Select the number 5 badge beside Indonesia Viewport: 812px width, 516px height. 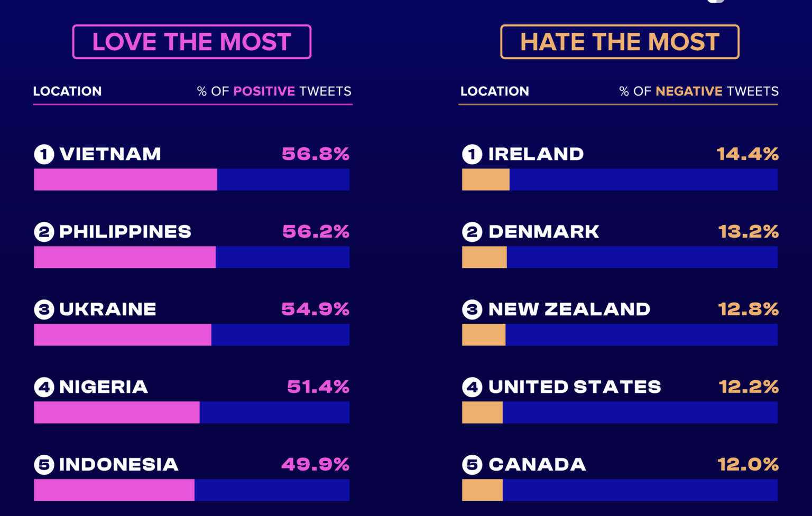(44, 465)
